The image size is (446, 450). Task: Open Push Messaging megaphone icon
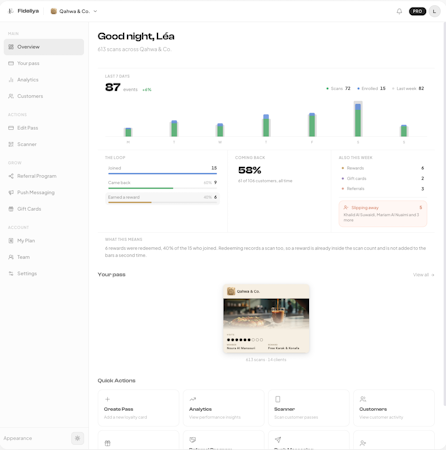point(11,192)
